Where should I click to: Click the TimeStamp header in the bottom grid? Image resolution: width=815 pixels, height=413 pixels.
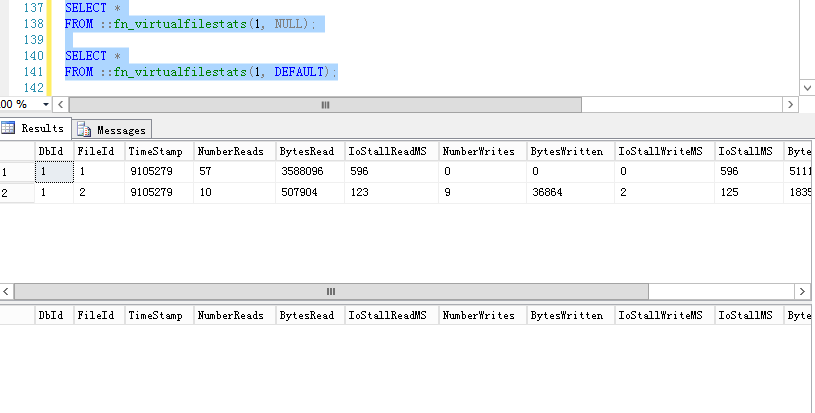157,316
